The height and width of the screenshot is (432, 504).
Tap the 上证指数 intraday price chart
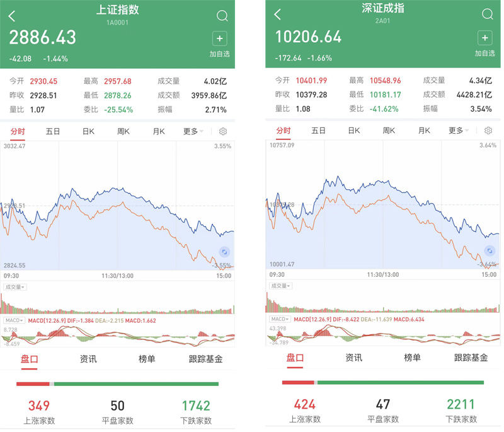click(x=117, y=206)
